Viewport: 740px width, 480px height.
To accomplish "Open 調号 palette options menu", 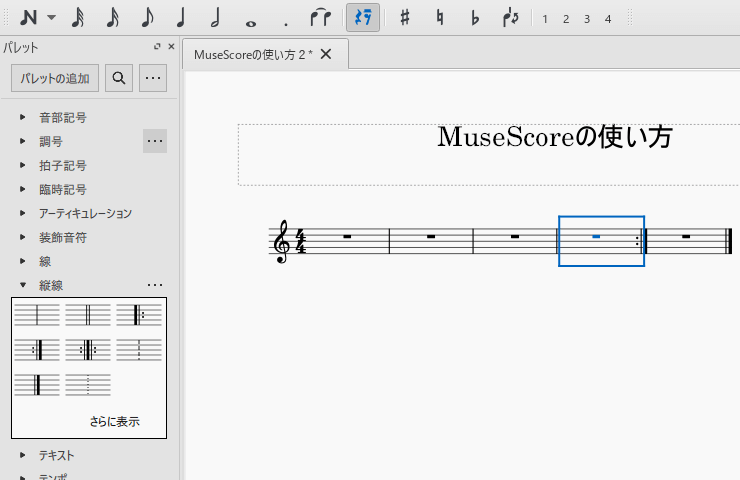I will coord(155,141).
